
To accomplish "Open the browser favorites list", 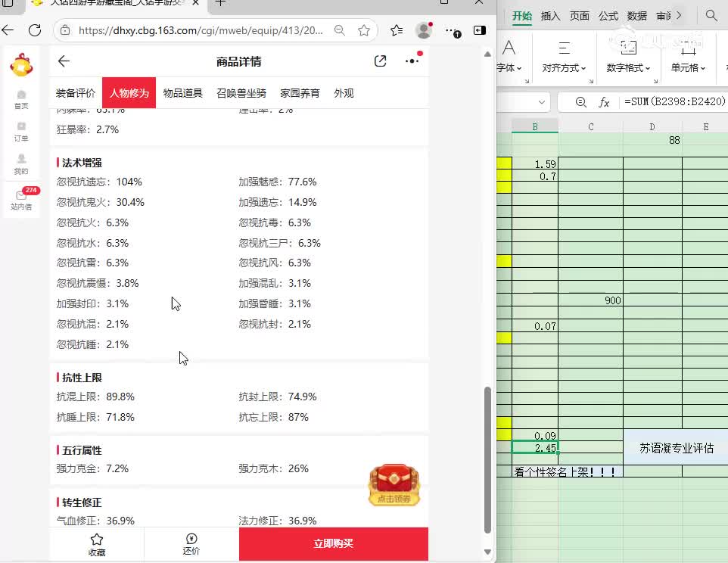I will 397,30.
